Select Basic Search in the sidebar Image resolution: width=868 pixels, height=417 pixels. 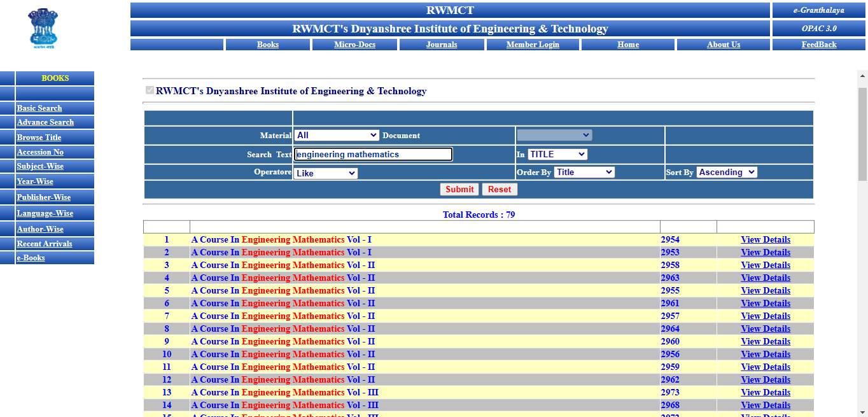[39, 108]
